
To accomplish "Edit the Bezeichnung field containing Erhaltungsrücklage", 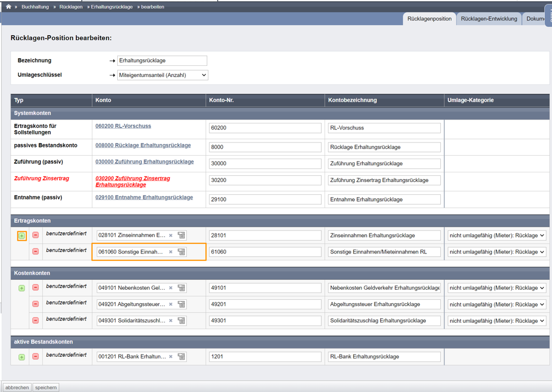I will pos(162,60).
